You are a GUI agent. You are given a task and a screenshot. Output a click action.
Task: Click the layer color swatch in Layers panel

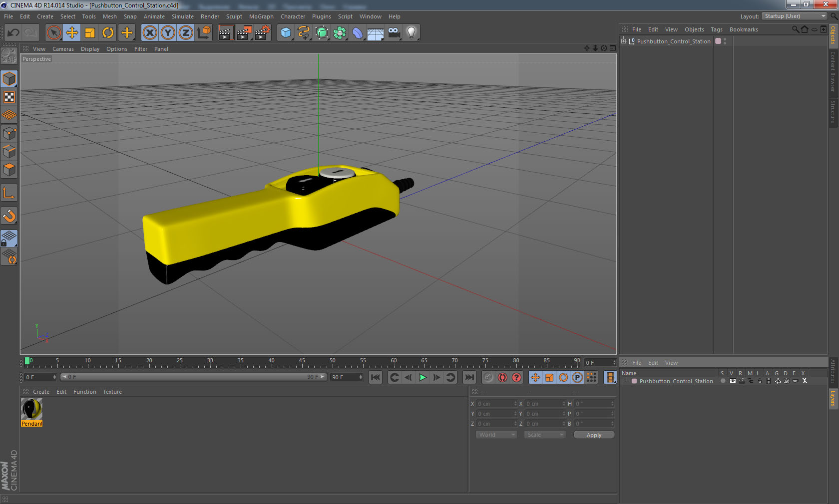click(634, 381)
